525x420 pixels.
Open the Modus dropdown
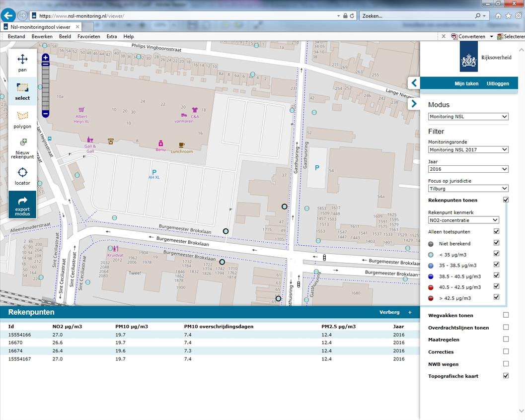pos(468,117)
